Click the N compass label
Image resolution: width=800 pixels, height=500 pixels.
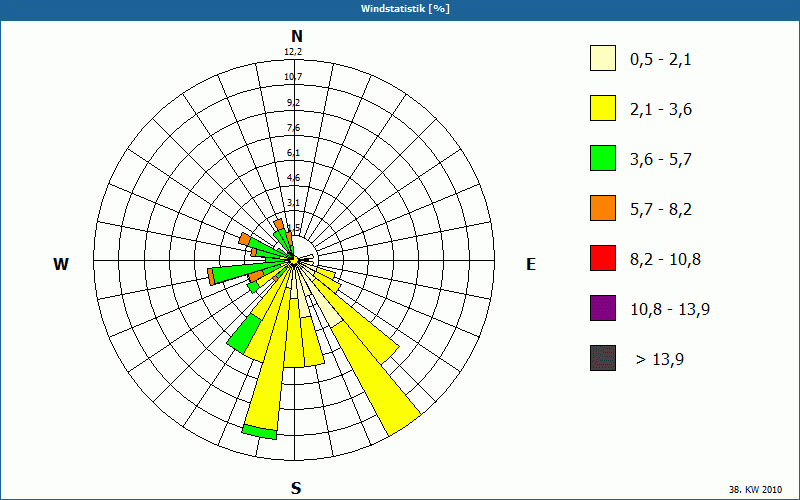tap(297, 36)
